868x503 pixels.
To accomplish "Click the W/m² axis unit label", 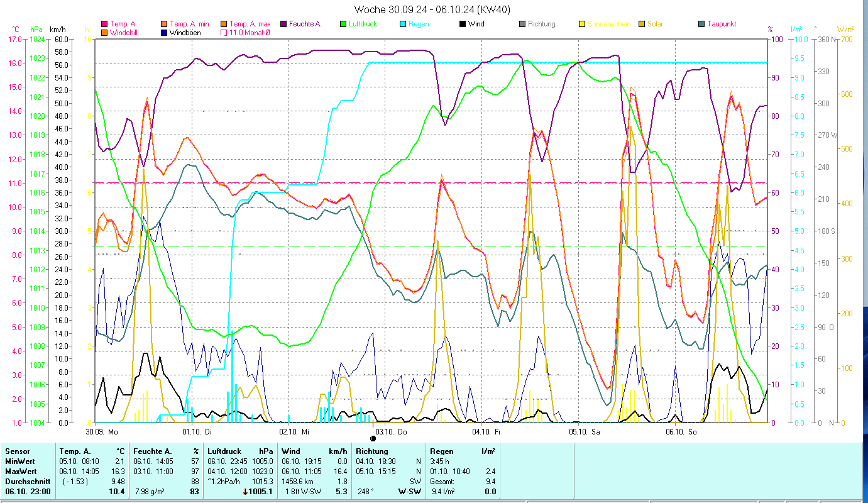I will 846,29.
